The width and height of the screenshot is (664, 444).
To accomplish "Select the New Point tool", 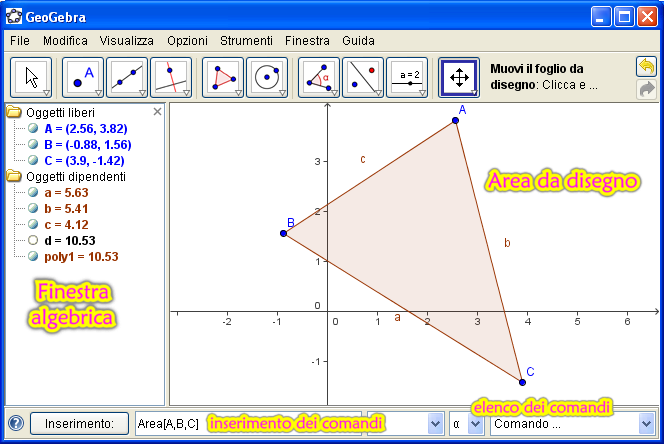I will point(83,78).
